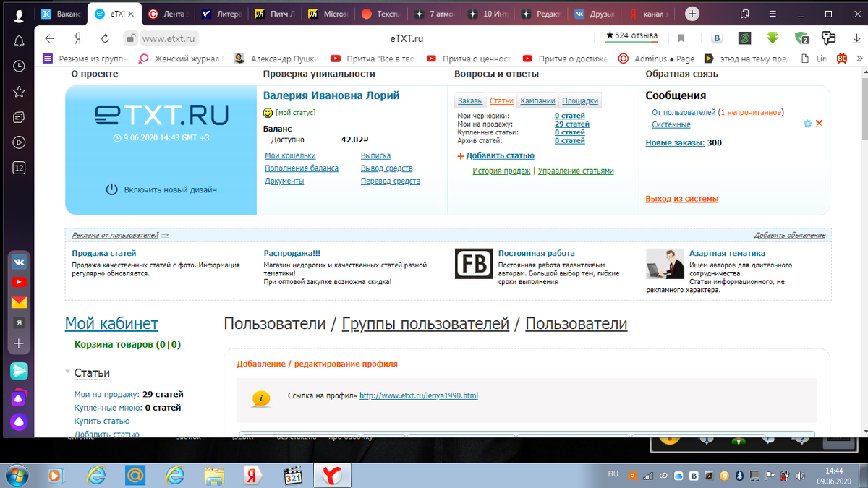The width and height of the screenshot is (868, 488).
Task: Open the 'Вопросы и ответы' menu
Action: (x=496, y=74)
